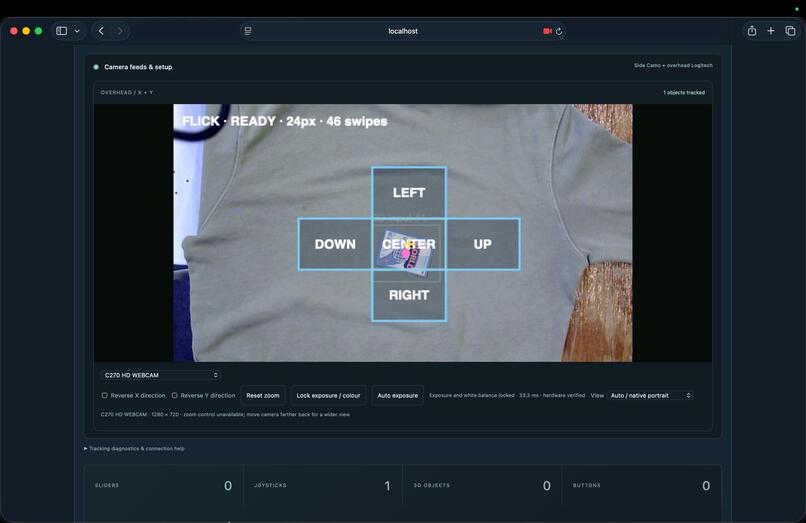806x523 pixels.
Task: Click the JOYSTICKS counter card
Action: pos(322,486)
